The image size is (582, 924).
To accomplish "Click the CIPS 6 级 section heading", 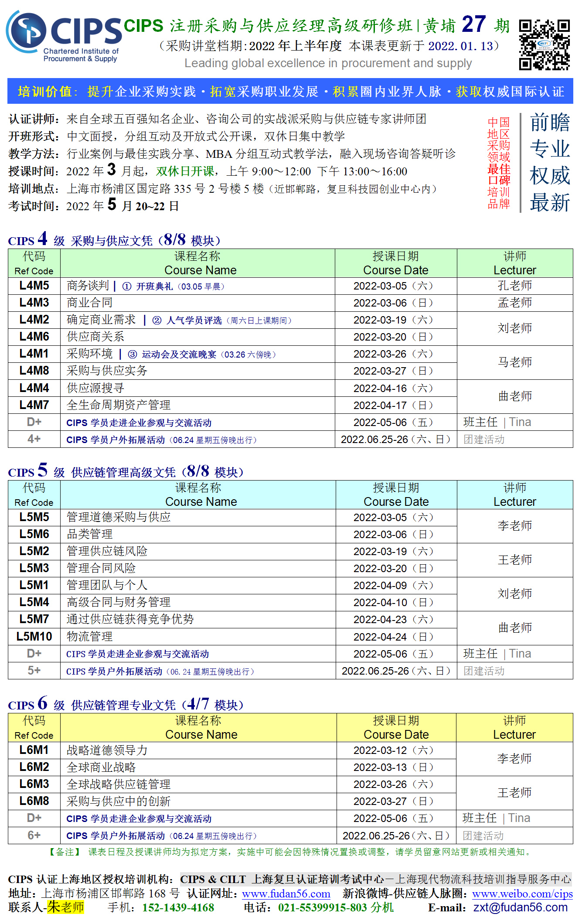I will [x=126, y=704].
